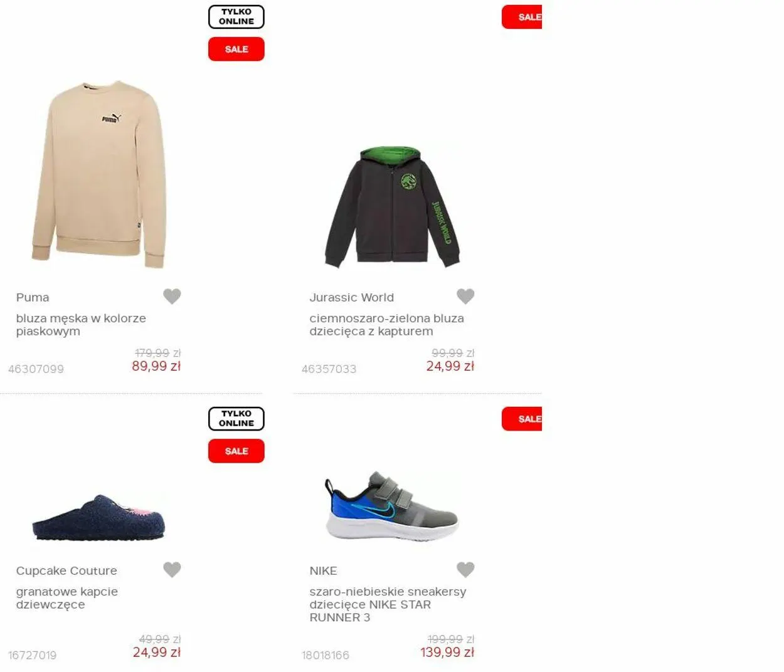Favorite the Jurassic World hoodie heart icon

coord(465,296)
